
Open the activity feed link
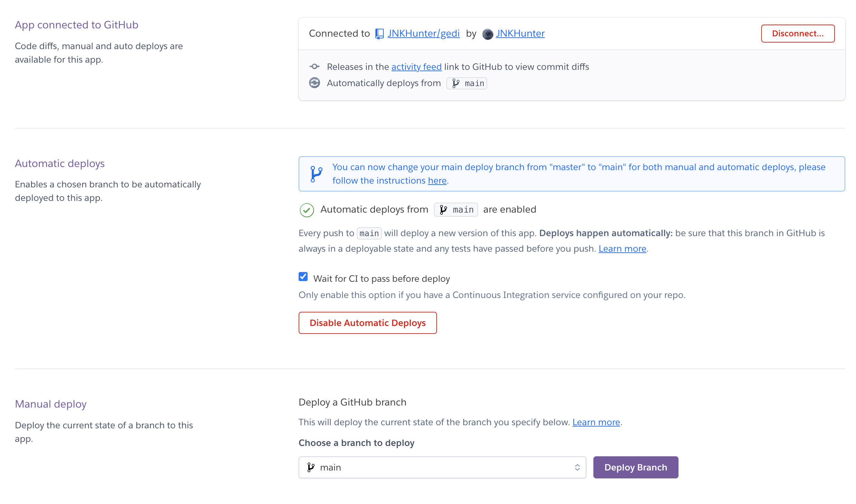[x=416, y=67]
